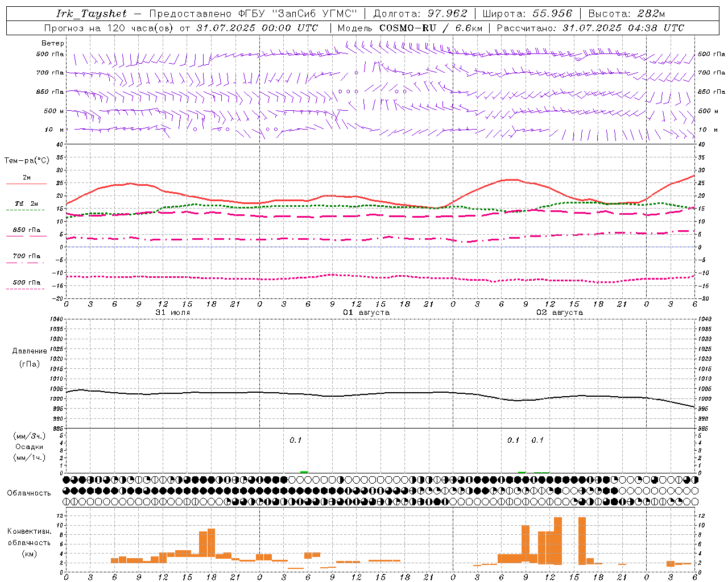Image resolution: width=728 pixels, height=582 pixels.
Task: Click the model name COSMO-RU
Action: [x=408, y=28]
